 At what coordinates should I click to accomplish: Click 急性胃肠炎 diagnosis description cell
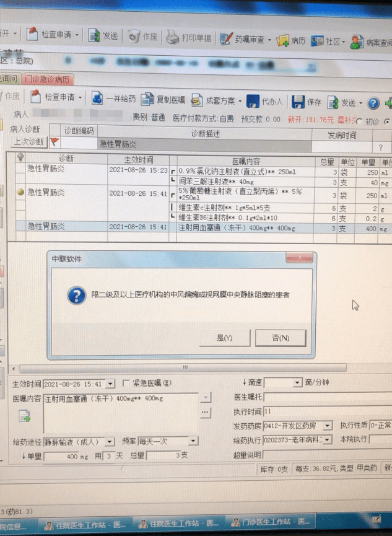[x=204, y=144]
